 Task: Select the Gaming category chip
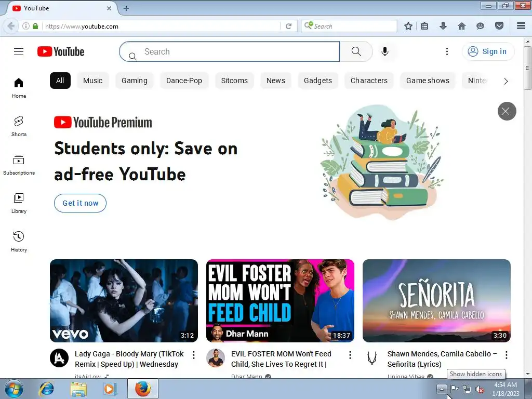coord(135,81)
